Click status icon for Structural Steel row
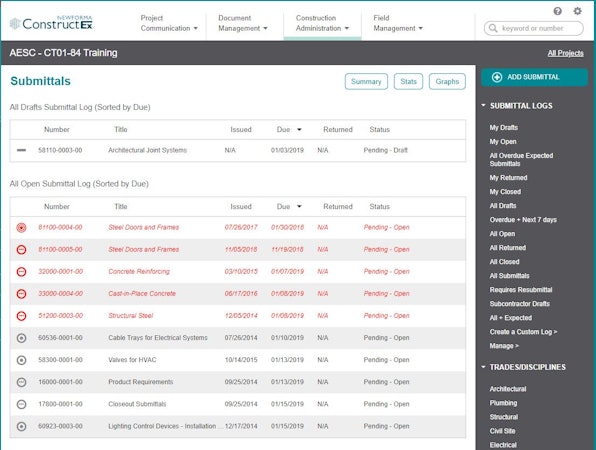Viewport: 596px width, 450px height. (22, 315)
